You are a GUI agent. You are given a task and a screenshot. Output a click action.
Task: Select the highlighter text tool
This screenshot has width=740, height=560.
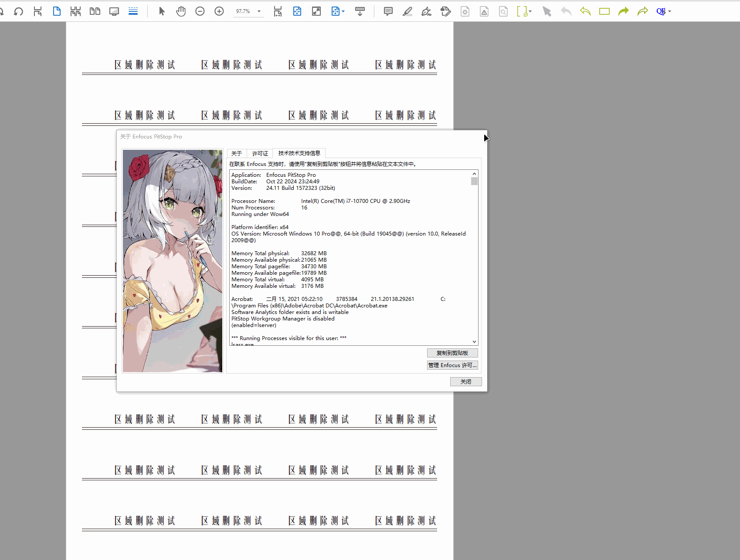(407, 11)
